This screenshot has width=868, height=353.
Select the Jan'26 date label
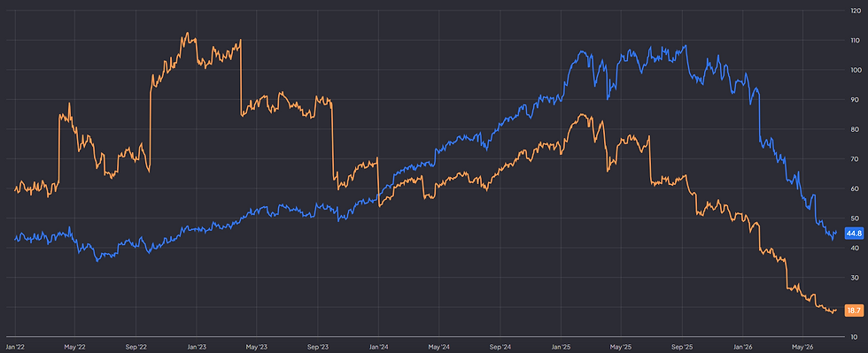point(743,347)
